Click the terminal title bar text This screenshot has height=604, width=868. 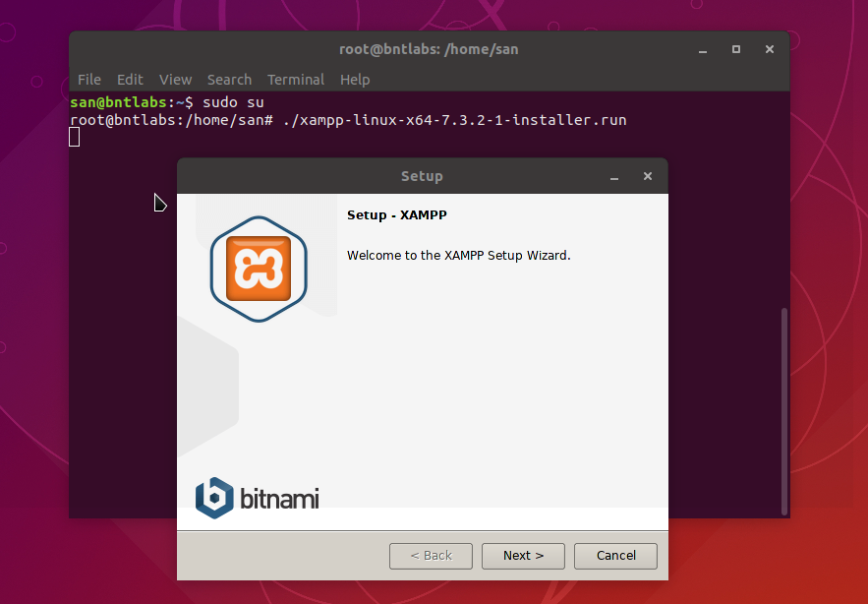(429, 49)
